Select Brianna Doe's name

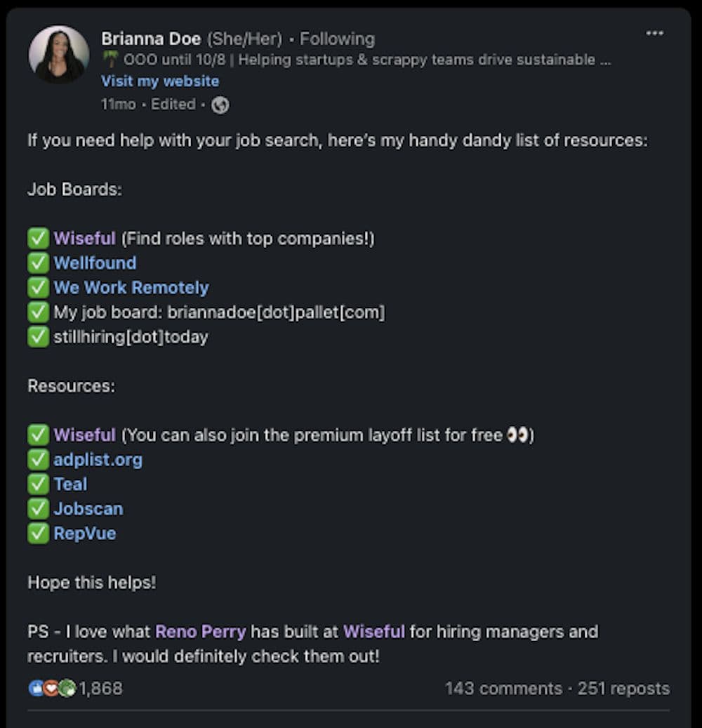(151, 39)
